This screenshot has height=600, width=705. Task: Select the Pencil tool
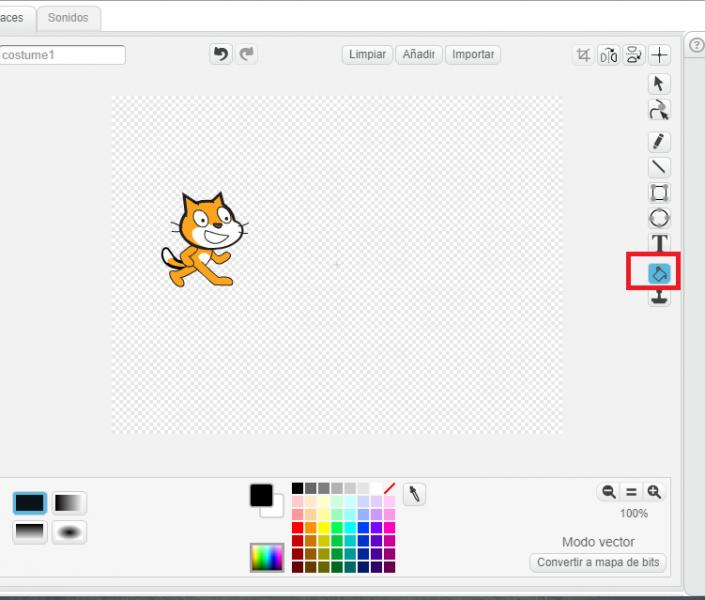click(x=659, y=141)
